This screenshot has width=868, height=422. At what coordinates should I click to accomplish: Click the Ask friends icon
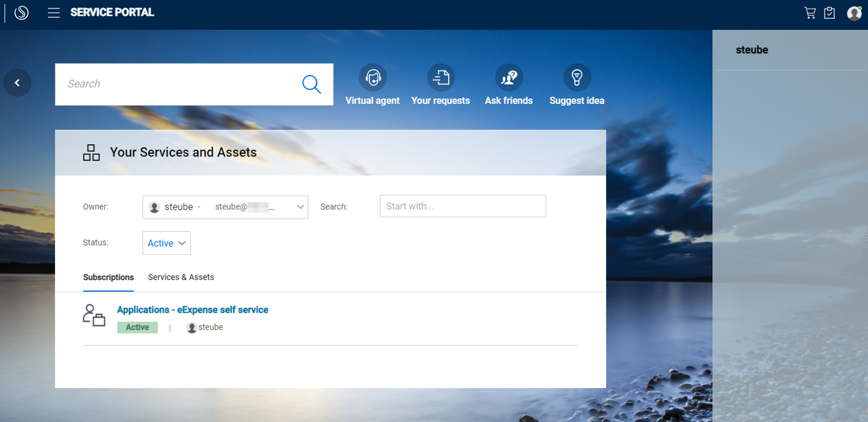pyautogui.click(x=509, y=77)
